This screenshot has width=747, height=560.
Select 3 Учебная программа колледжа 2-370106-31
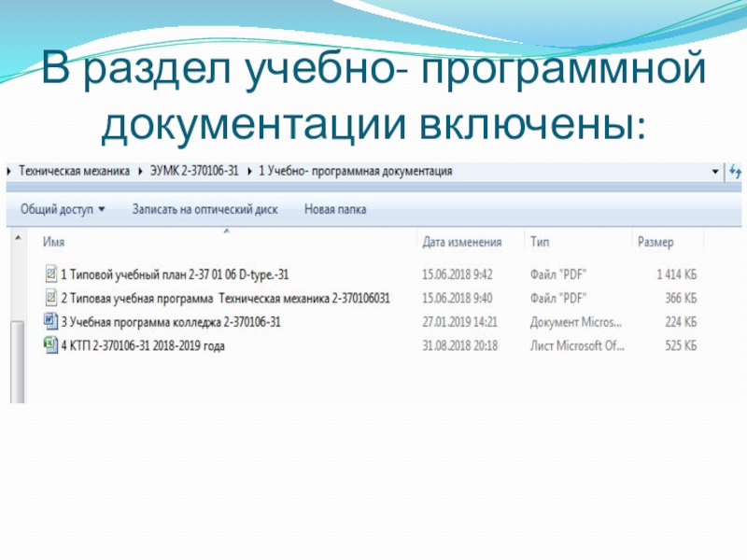point(171,322)
